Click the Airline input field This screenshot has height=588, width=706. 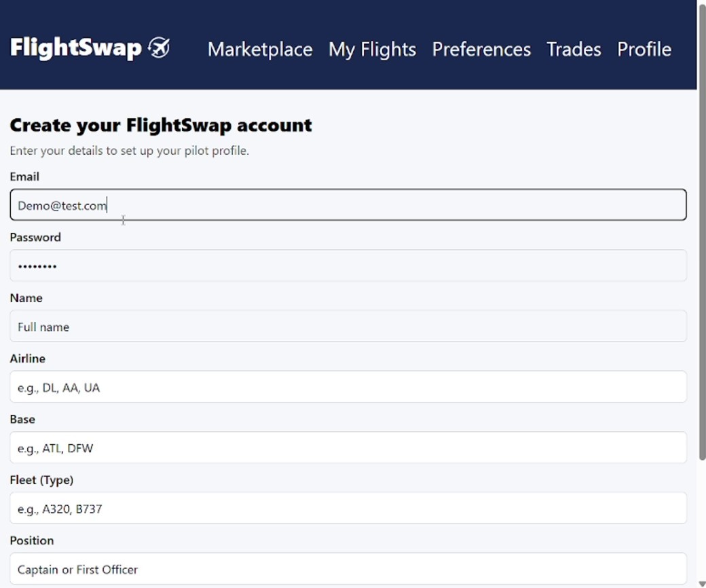[348, 387]
